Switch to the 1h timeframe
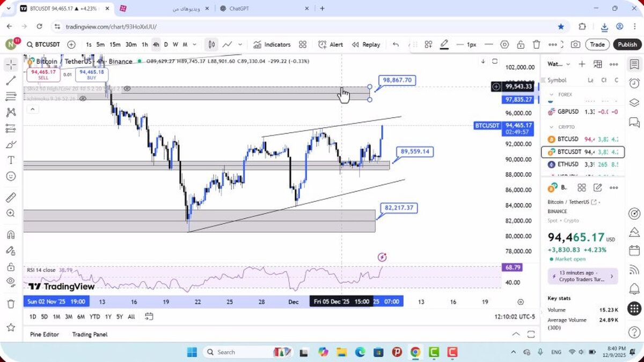 pos(145,45)
